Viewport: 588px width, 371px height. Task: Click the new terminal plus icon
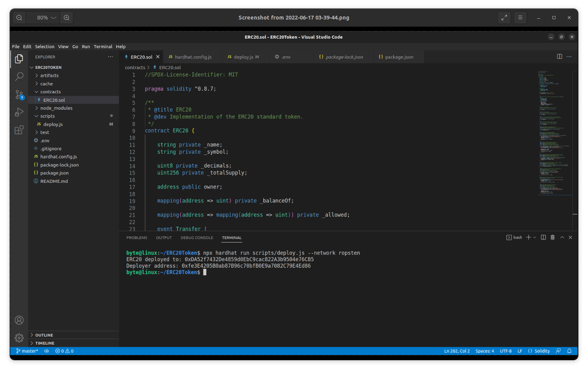click(528, 238)
